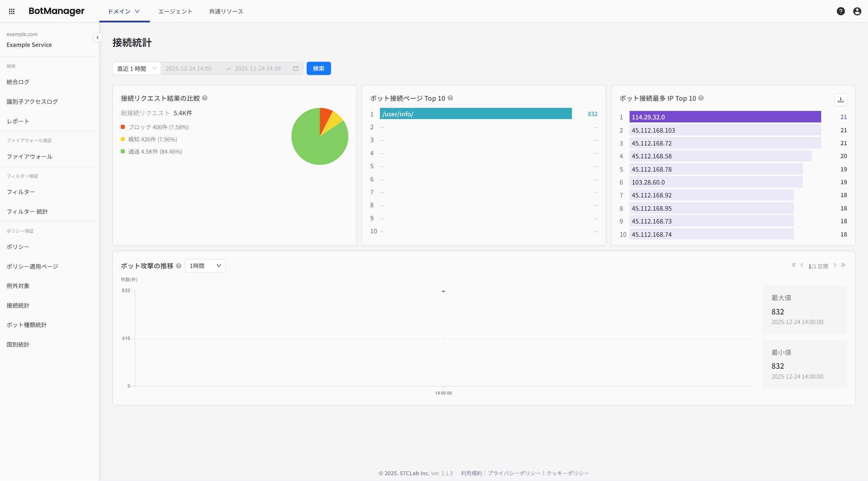The height and width of the screenshot is (481, 868).
Task: Open the プライバシーポリシー footer link
Action: pos(514,473)
